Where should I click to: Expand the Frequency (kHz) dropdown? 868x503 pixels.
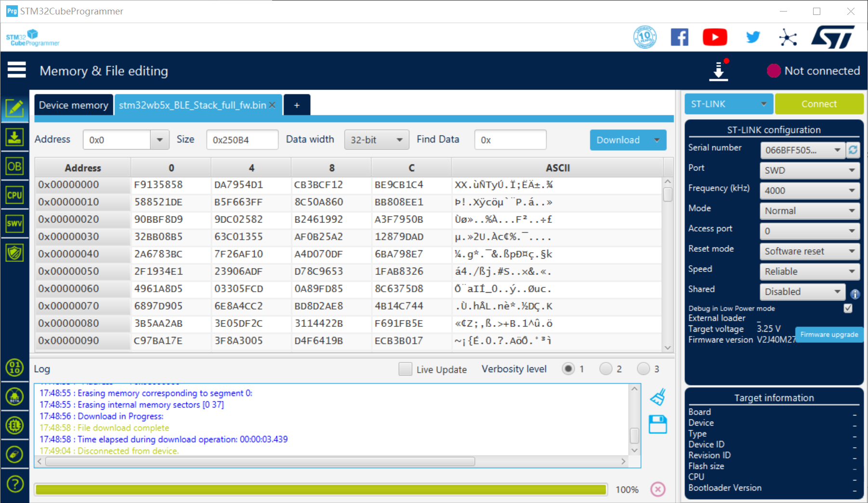809,191
